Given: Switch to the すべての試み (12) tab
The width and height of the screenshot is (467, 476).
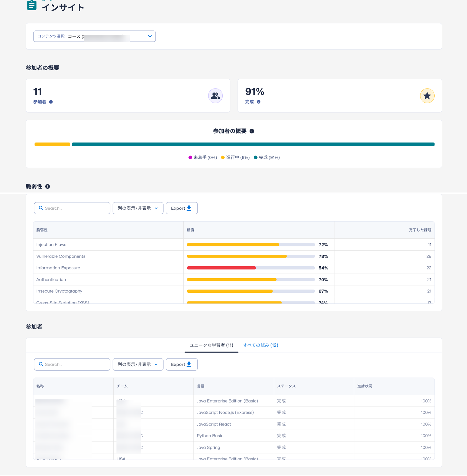Looking at the screenshot, I should pos(261,345).
